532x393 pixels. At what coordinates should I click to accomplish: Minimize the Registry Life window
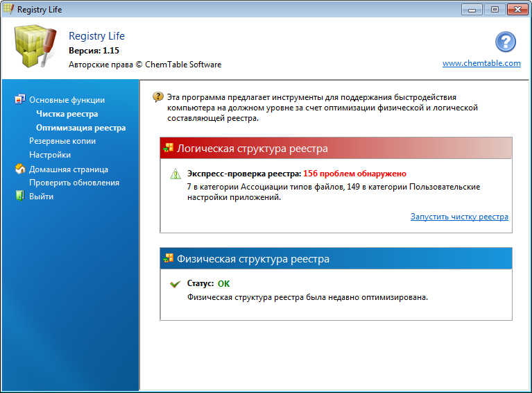pos(472,10)
